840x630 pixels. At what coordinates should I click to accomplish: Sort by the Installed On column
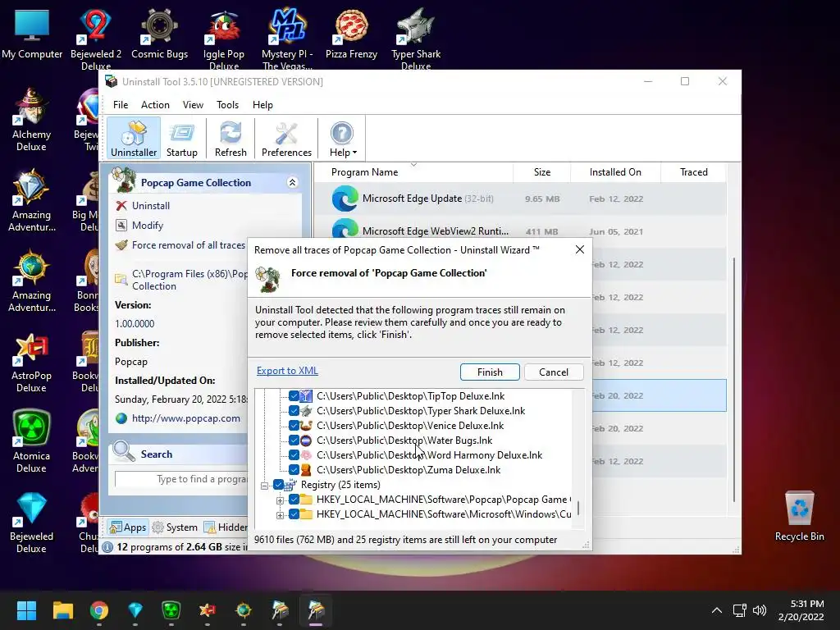point(615,172)
